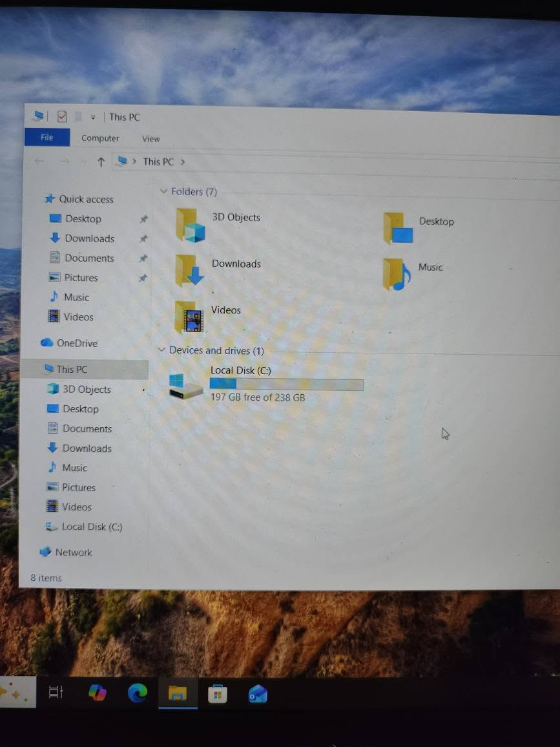
Task: Select Desktop under Quick access
Action: click(83, 218)
